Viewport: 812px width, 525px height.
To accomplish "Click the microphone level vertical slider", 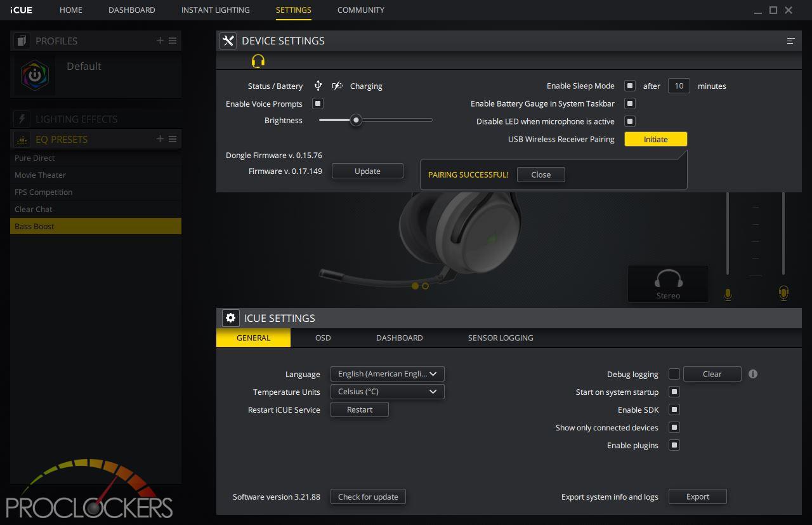I will (728, 234).
